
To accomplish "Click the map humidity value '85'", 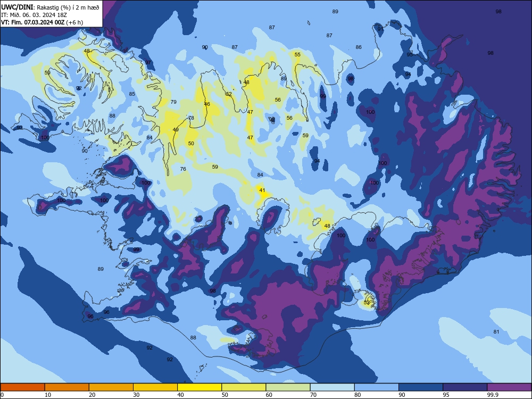I will click(132, 94).
